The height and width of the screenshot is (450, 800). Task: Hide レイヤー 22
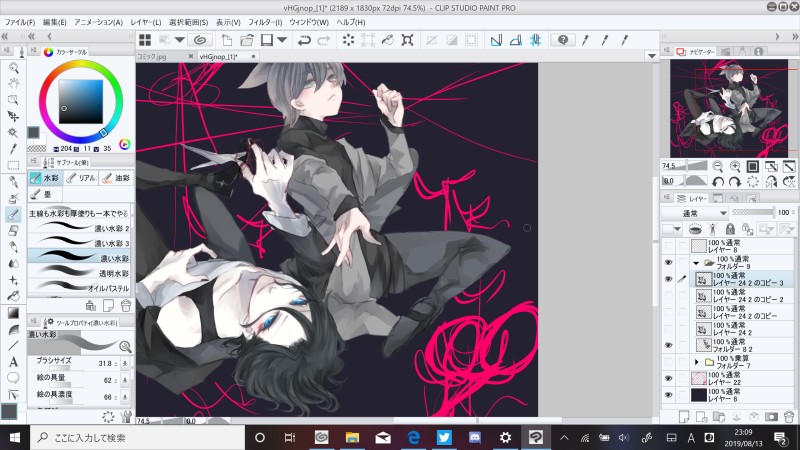coord(668,378)
